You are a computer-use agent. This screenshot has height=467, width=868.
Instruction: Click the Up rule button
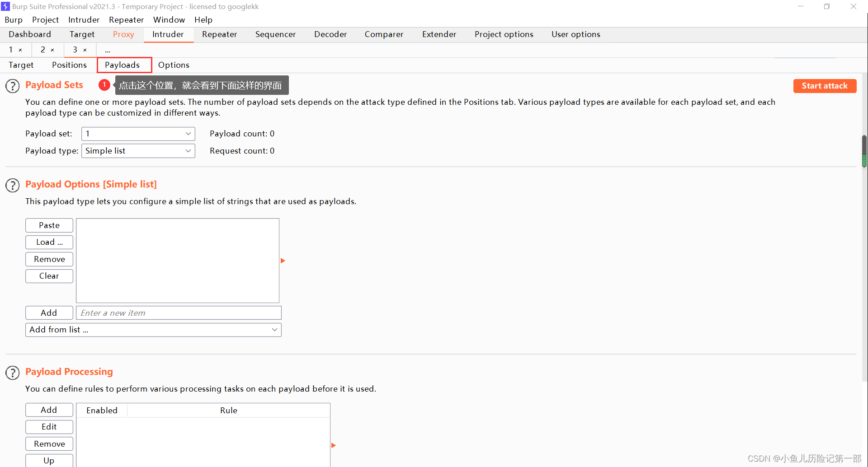click(x=49, y=461)
